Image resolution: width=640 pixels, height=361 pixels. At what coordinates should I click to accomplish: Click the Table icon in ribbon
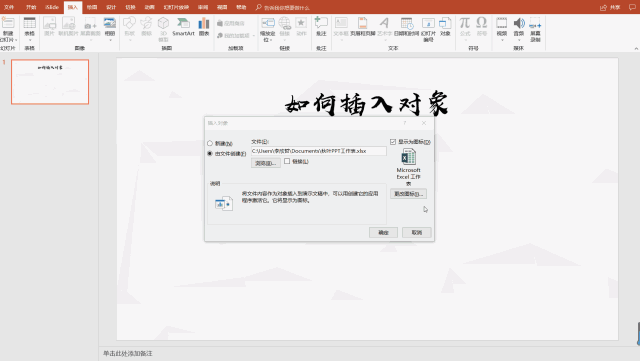(29, 23)
